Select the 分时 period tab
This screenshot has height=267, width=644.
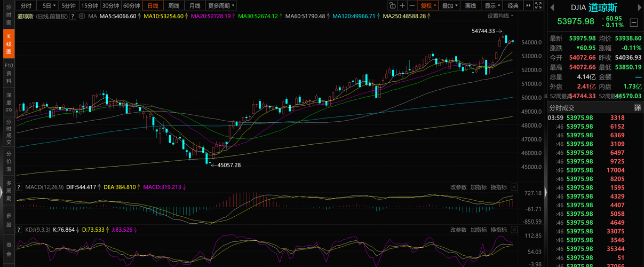(27, 5)
